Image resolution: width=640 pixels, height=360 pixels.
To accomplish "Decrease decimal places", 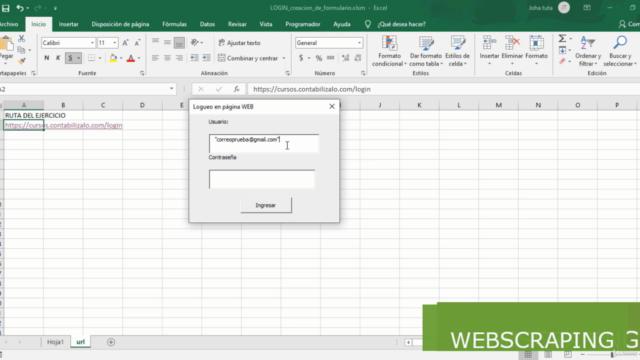I will [358, 58].
